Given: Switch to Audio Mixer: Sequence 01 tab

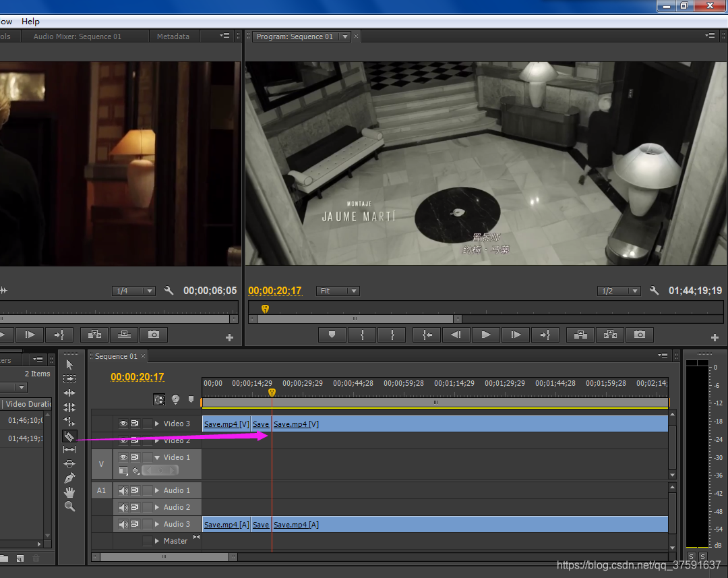Looking at the screenshot, I should coord(77,36).
